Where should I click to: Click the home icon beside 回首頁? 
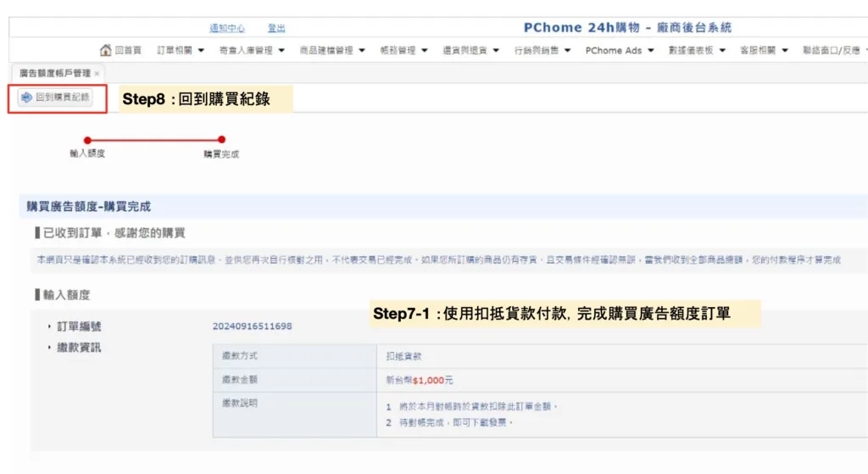(x=106, y=50)
